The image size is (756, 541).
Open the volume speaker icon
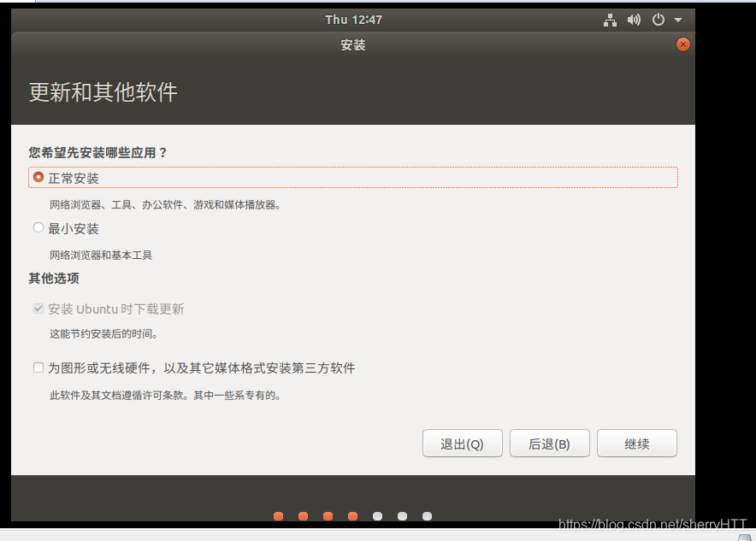pos(634,20)
